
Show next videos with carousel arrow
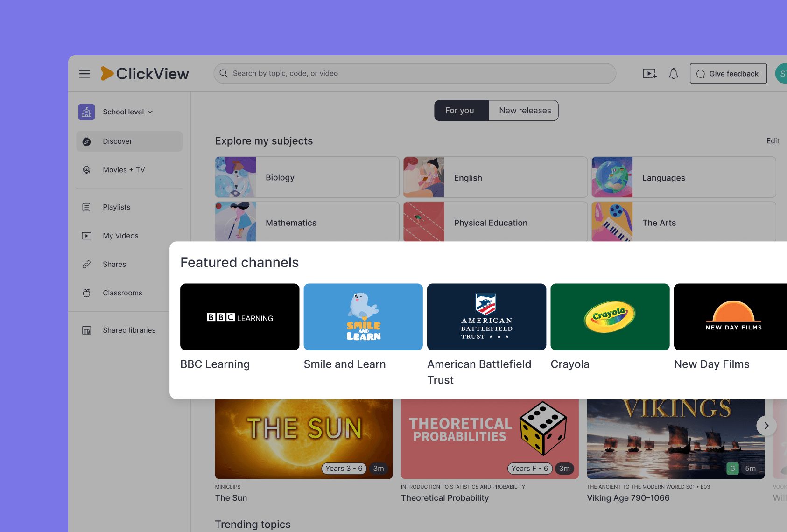(x=766, y=426)
